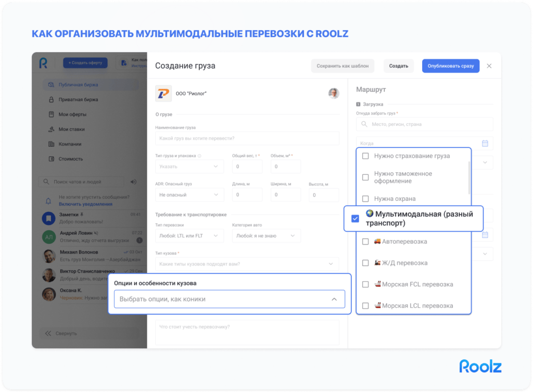
Task: Open the calendar icon in the Когда field
Action: (x=484, y=143)
